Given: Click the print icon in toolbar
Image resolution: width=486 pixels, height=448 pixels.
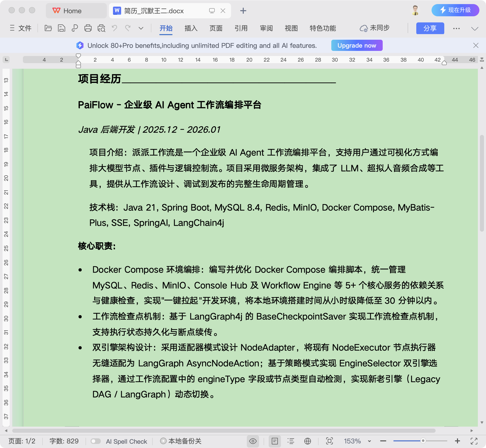Looking at the screenshot, I should coord(88,28).
